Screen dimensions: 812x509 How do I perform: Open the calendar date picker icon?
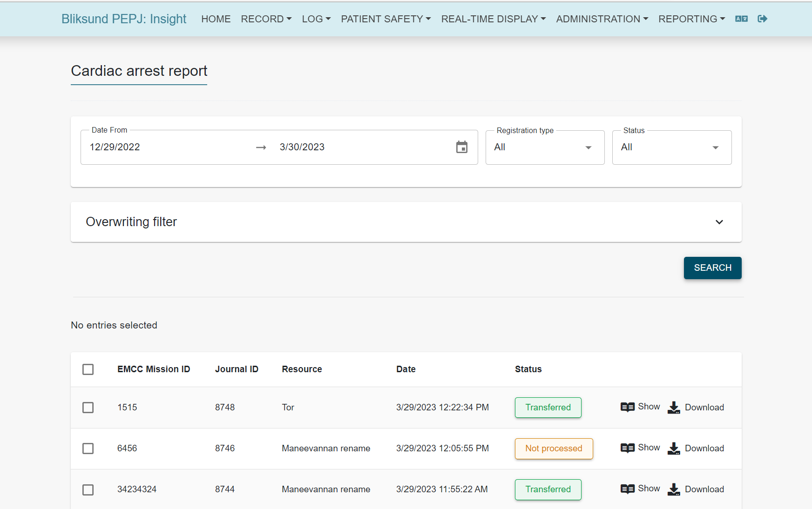tap(462, 147)
